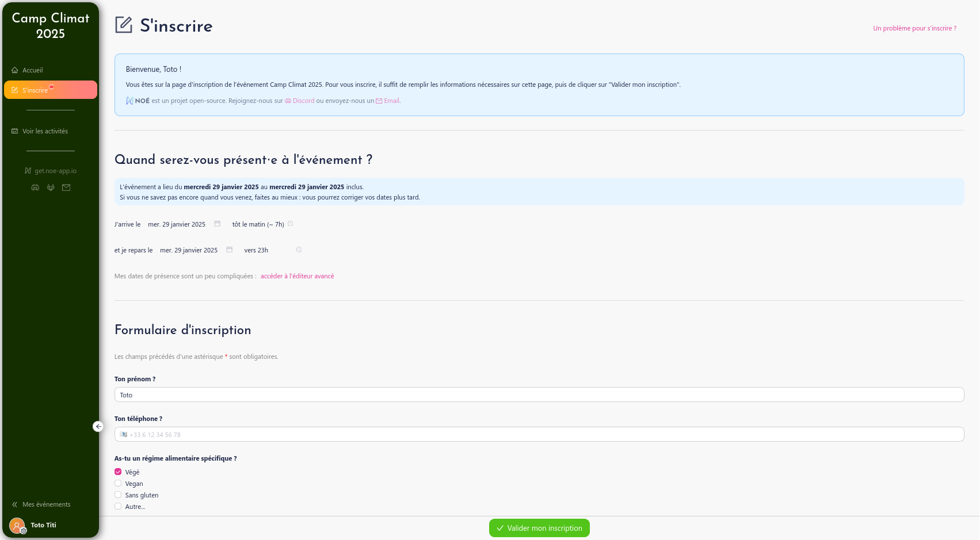Tick the Sans gluten checkbox

coord(118,495)
